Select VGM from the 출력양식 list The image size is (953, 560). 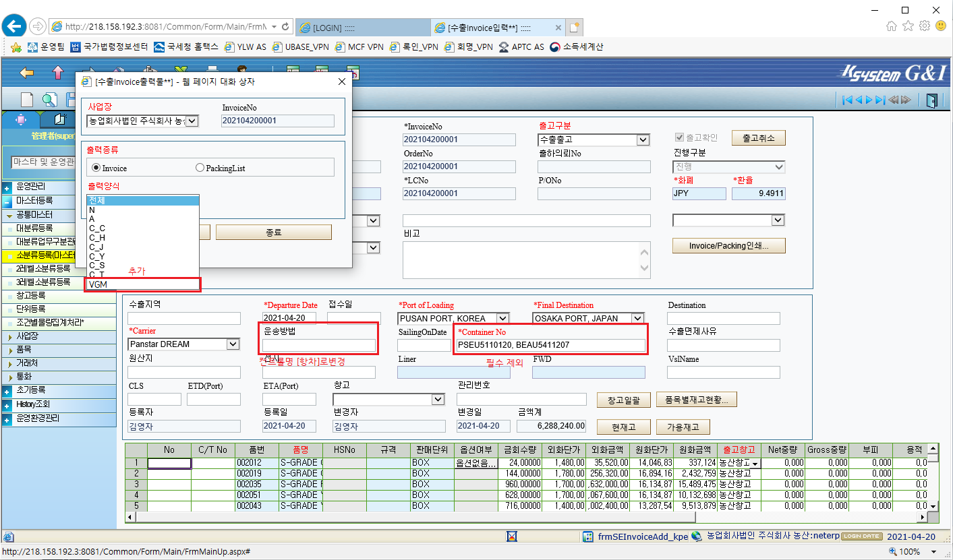click(143, 285)
